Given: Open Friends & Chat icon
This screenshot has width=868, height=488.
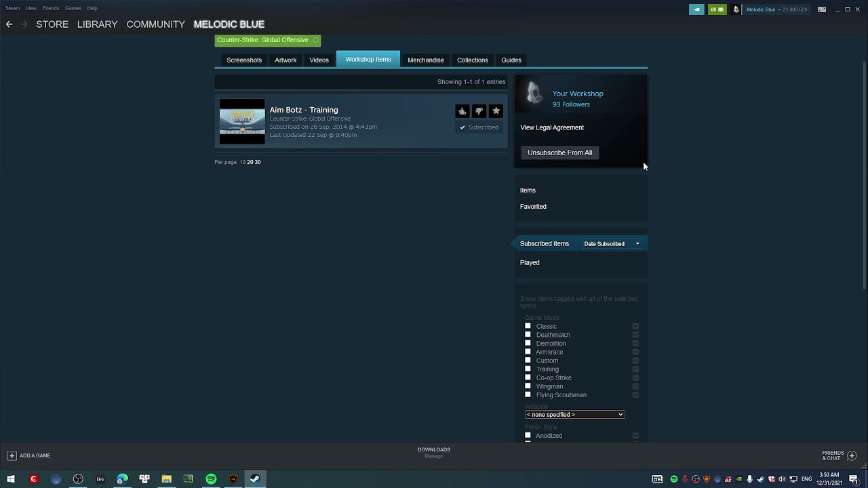Looking at the screenshot, I should pos(852,455).
